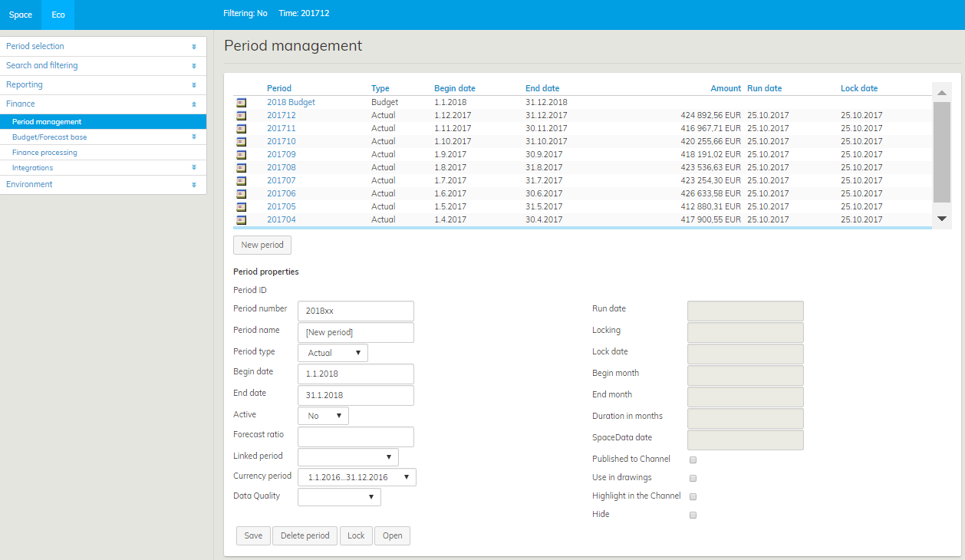This screenshot has height=560, width=965.
Task: Click into the Period name field
Action: coord(355,332)
